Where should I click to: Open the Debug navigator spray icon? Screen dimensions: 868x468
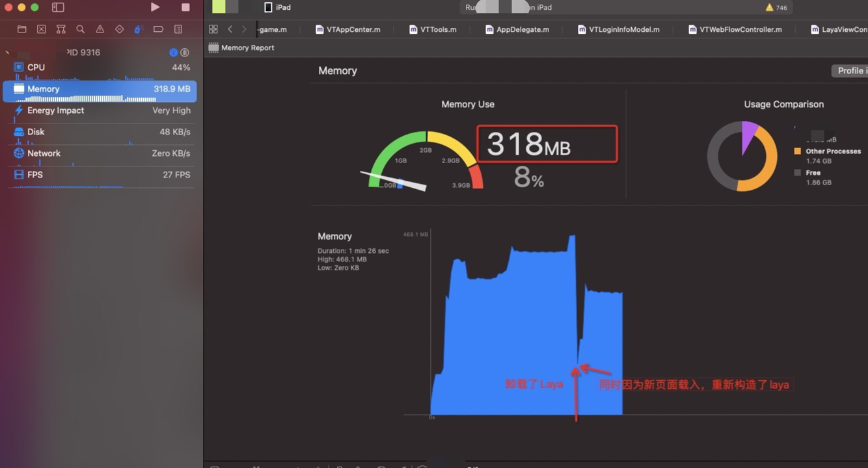click(138, 29)
